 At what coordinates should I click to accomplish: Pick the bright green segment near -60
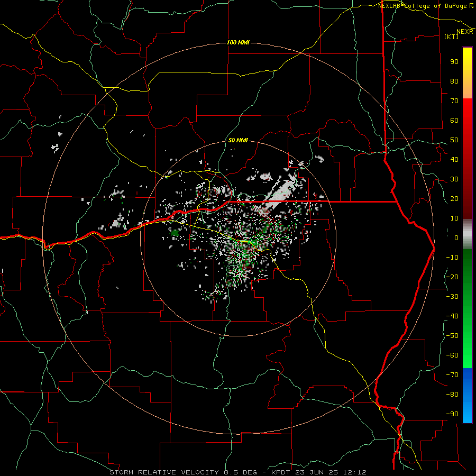[x=467, y=355]
